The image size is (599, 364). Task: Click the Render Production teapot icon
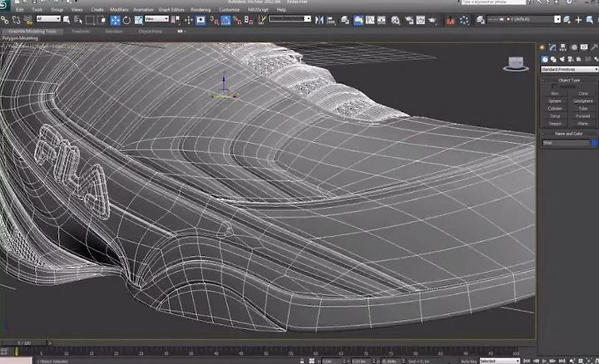click(433, 20)
